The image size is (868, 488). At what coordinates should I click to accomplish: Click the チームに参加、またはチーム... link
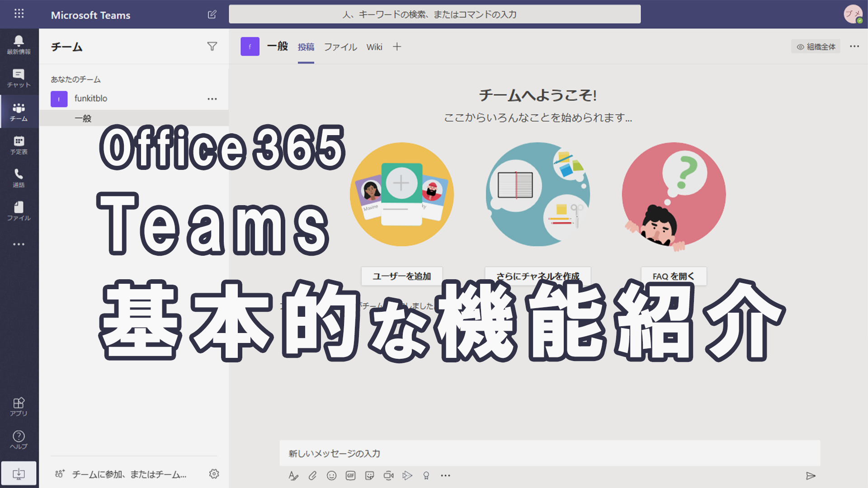pos(129,474)
